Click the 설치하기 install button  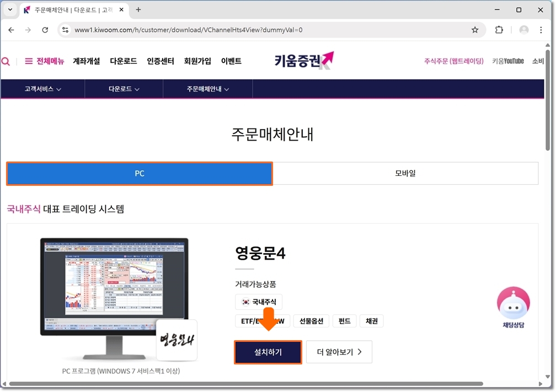tap(268, 352)
